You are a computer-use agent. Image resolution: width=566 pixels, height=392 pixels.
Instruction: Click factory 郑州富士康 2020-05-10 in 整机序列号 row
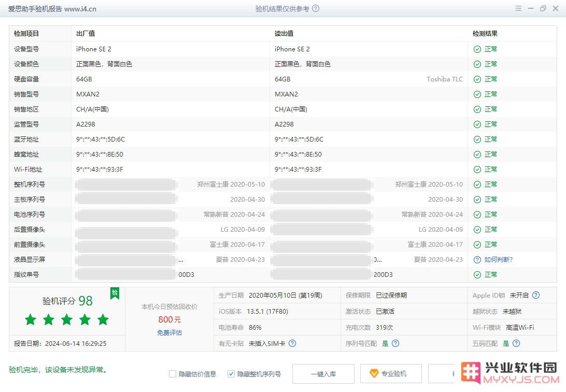pyautogui.click(x=231, y=185)
